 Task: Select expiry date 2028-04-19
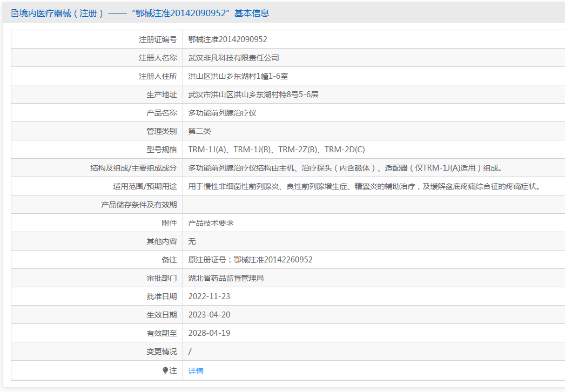(x=209, y=333)
